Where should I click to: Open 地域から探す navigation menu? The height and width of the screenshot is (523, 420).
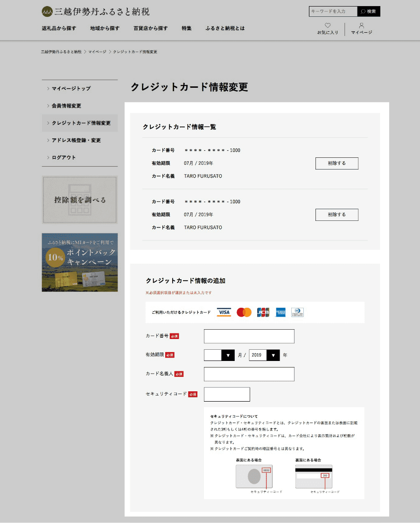105,28
